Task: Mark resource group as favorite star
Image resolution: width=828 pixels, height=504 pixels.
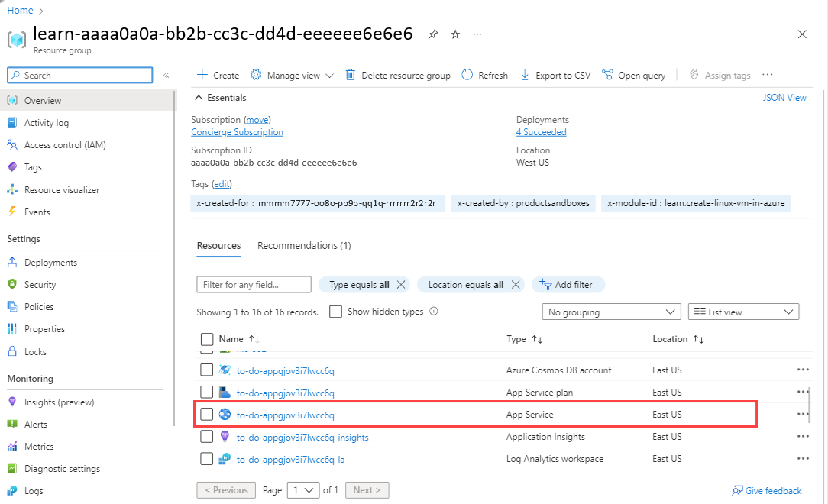Action: point(455,34)
